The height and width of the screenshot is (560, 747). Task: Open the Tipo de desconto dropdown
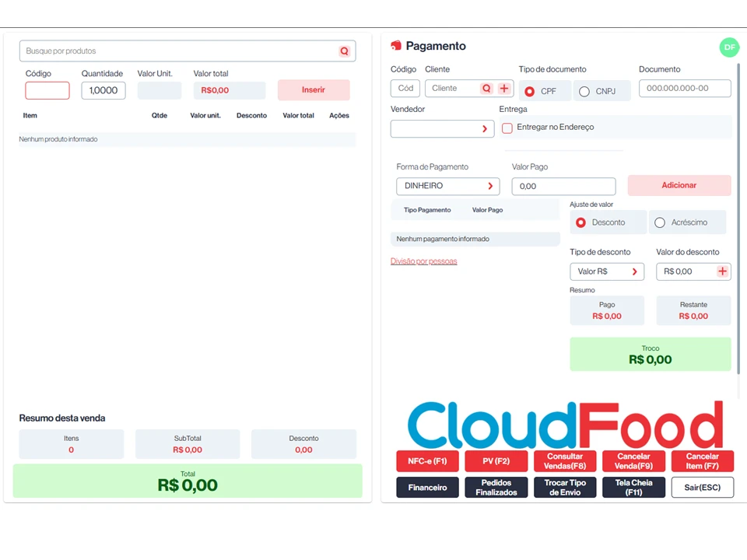pos(607,271)
